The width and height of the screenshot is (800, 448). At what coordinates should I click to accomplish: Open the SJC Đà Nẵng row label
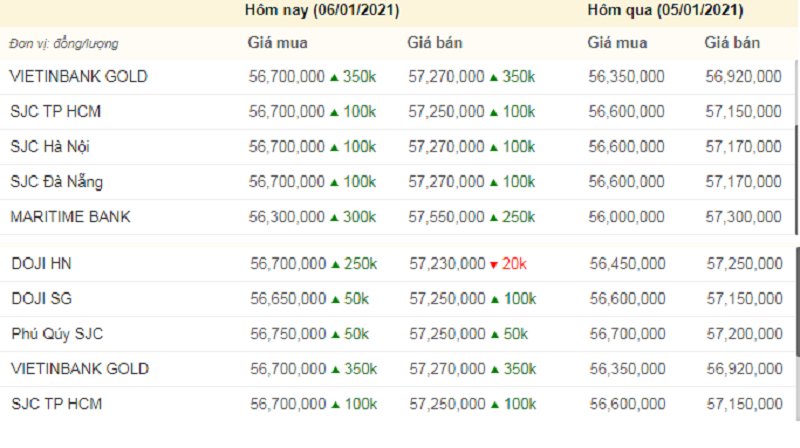(x=57, y=182)
